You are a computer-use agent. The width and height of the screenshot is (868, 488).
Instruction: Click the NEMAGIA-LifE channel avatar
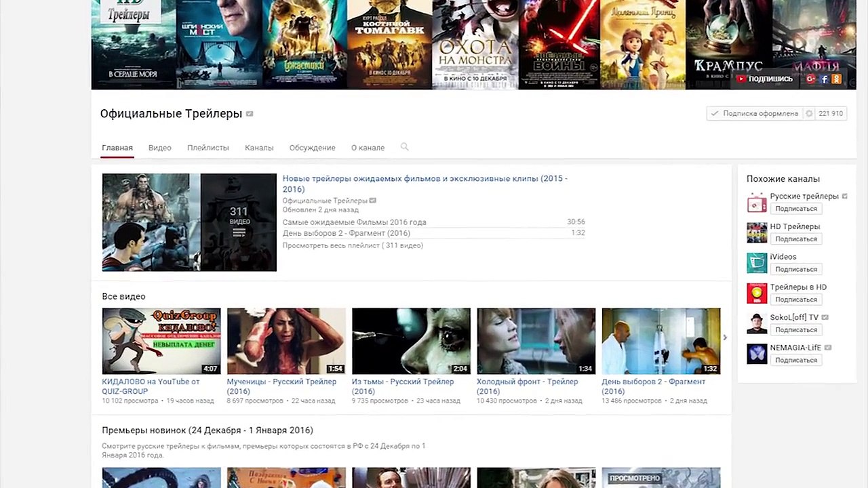point(757,354)
